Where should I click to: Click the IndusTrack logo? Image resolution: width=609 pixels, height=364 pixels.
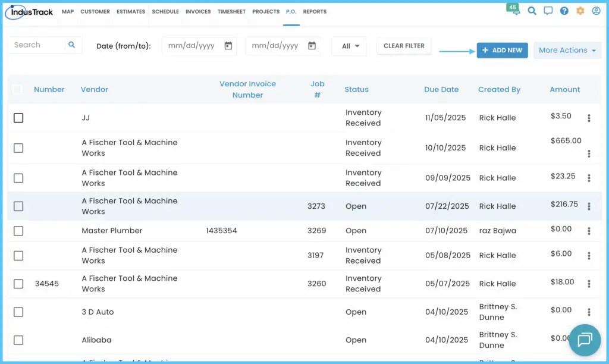[x=29, y=12]
